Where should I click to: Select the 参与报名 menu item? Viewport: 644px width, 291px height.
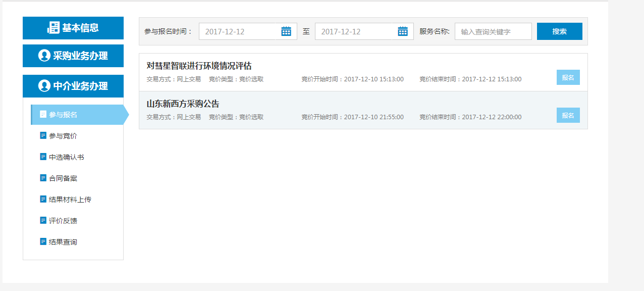(x=63, y=115)
